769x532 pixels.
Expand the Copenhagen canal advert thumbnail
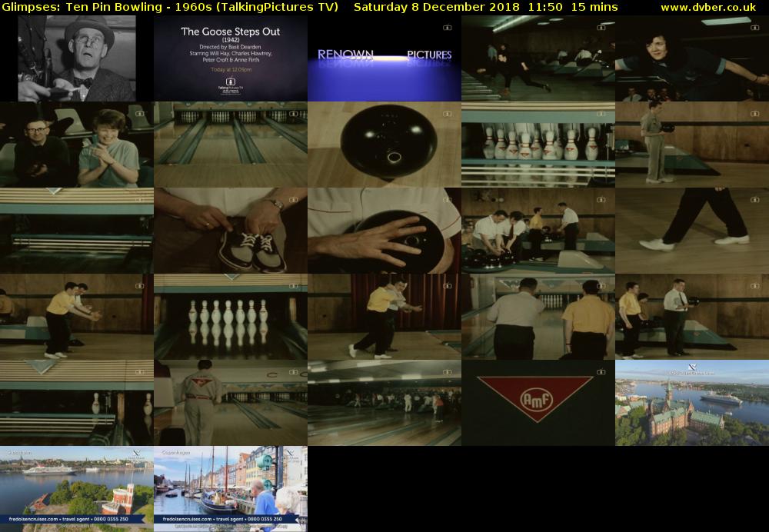click(x=230, y=488)
